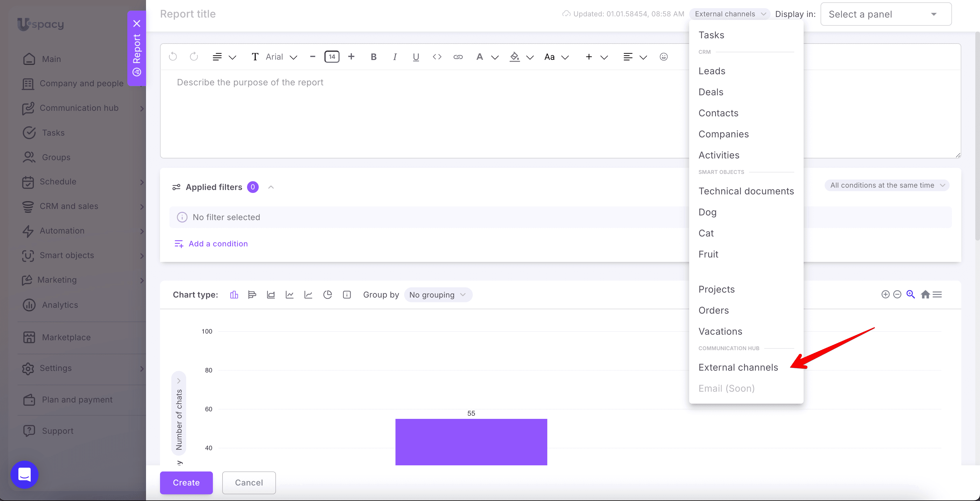This screenshot has height=501, width=980.
Task: Zoom in on the chart
Action: click(x=885, y=294)
